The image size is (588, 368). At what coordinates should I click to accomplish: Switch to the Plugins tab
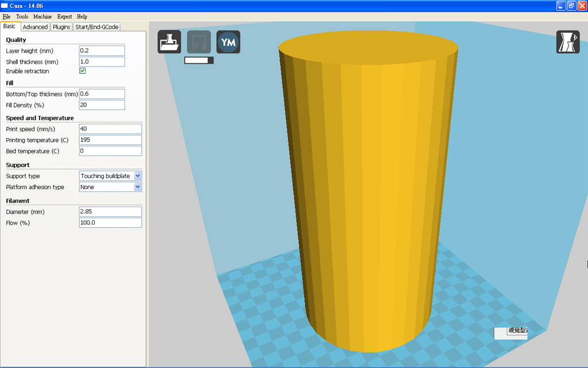coord(61,27)
